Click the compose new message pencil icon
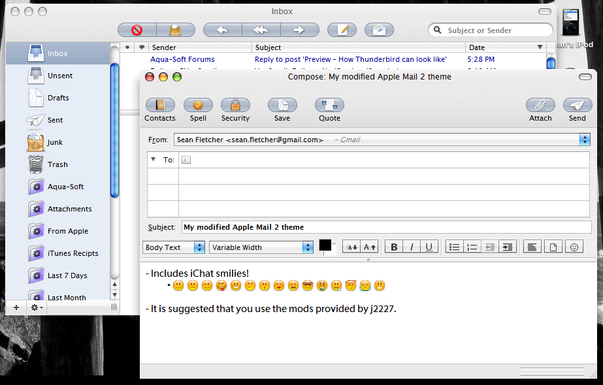The image size is (603, 385). pos(342,30)
